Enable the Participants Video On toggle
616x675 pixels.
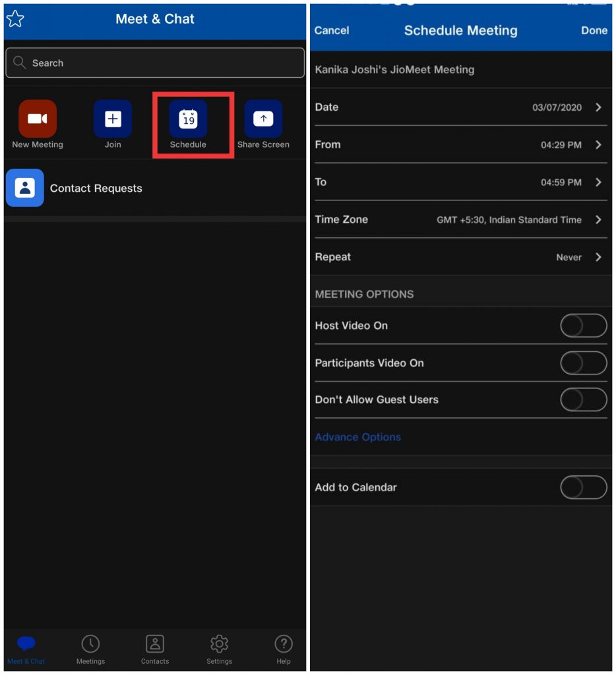pyautogui.click(x=584, y=363)
